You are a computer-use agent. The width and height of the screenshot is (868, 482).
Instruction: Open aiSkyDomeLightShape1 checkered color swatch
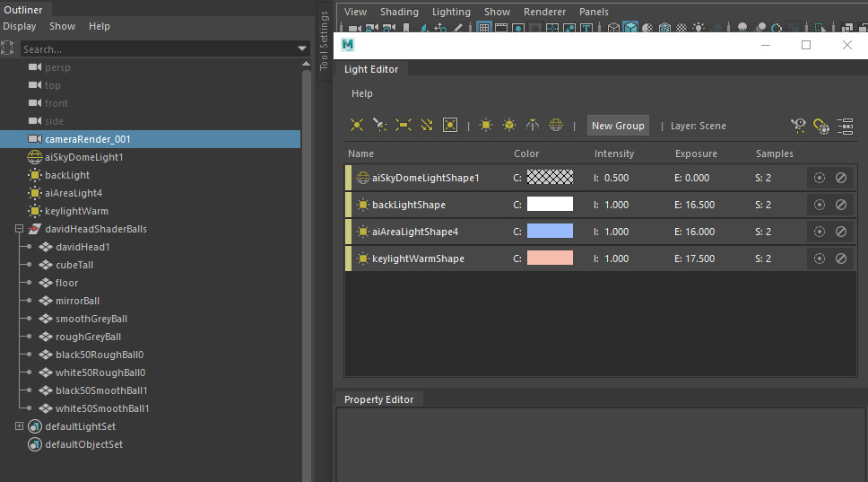click(550, 178)
